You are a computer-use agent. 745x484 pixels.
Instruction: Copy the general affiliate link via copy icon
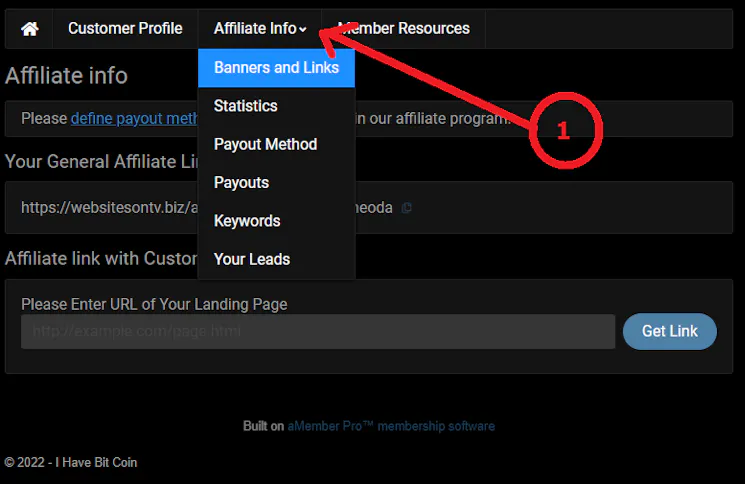pos(406,208)
